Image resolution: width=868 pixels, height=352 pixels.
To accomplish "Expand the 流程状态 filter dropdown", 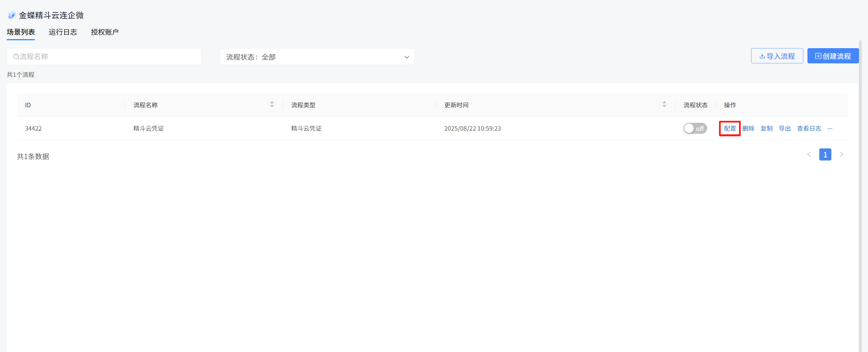I will (317, 57).
